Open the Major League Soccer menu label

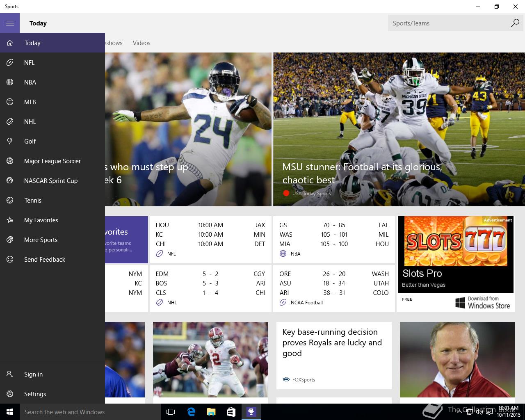[52, 161]
